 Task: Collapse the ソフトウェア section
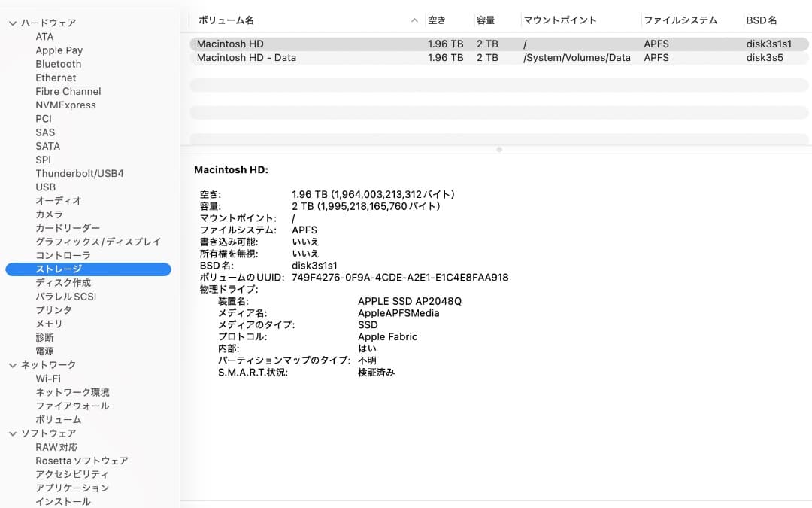[11, 433]
